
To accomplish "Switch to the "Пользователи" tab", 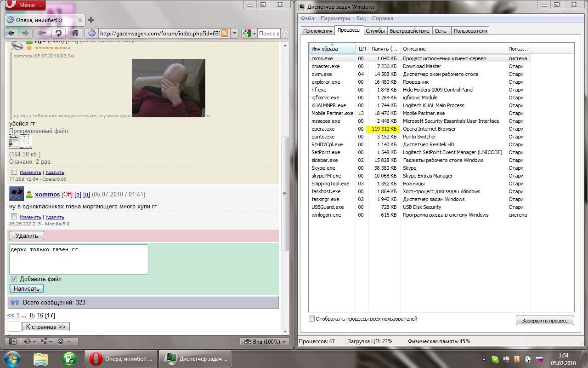I will [x=470, y=31].
